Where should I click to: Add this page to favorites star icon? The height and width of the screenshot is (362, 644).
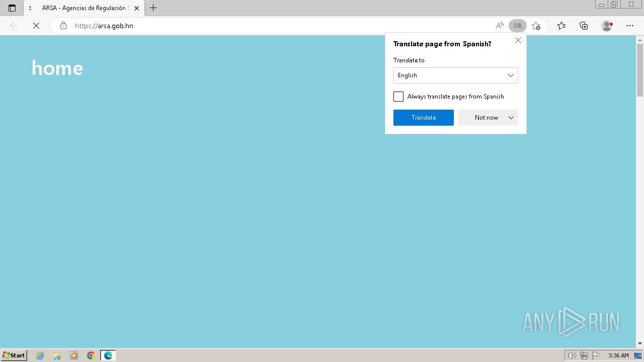pyautogui.click(x=536, y=26)
